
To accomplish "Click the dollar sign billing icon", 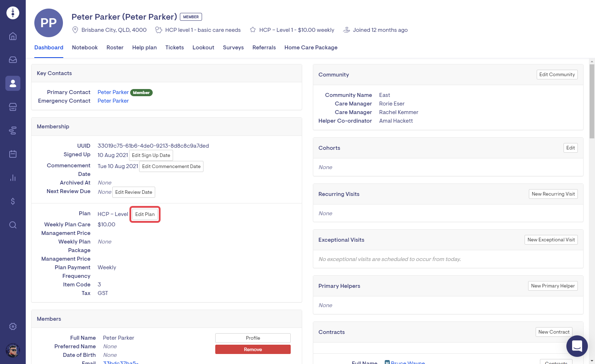I will tap(13, 201).
